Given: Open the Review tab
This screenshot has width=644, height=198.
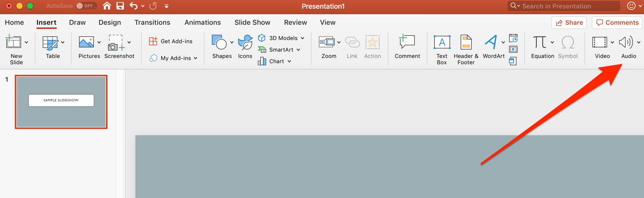Looking at the screenshot, I should tap(295, 23).
